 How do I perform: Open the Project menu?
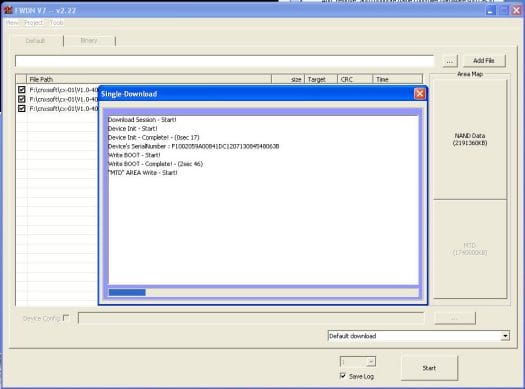(33, 23)
